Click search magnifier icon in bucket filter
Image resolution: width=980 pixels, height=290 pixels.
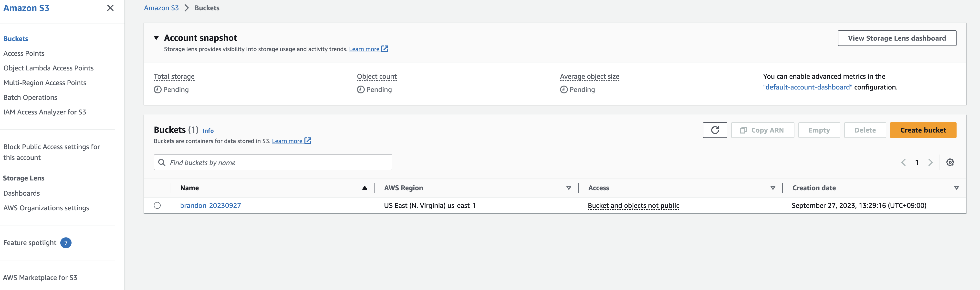(162, 162)
